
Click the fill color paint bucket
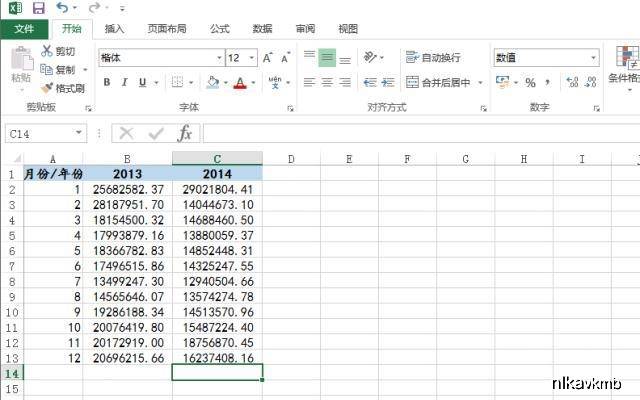coord(212,82)
